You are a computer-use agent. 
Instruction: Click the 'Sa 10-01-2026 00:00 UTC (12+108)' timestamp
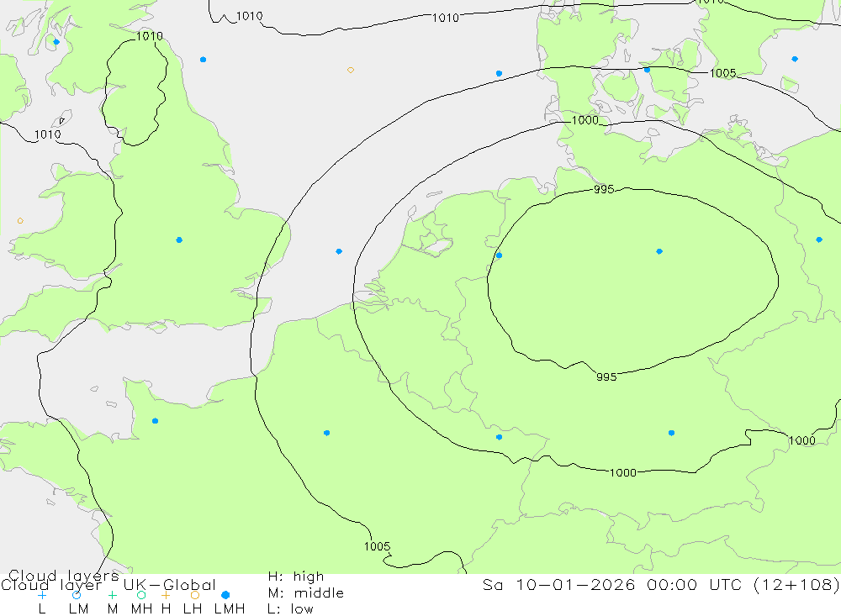pos(661,585)
